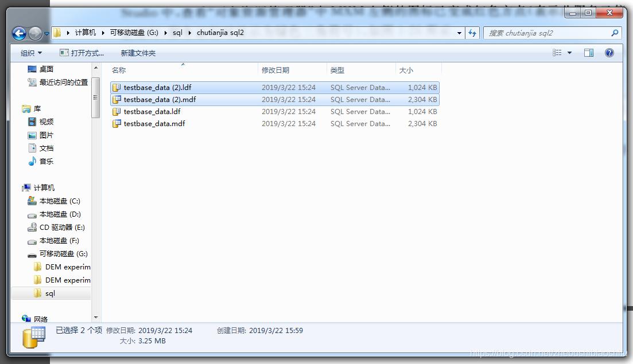Expand the arrow after 计算机 breadcrumb
Image resolution: width=633 pixels, height=364 pixels.
(103, 33)
